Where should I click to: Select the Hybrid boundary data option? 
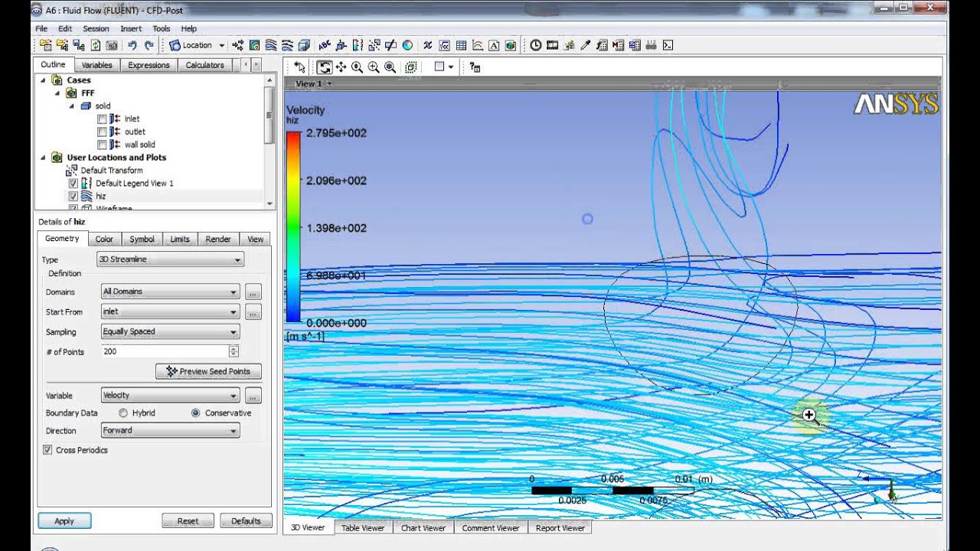pyautogui.click(x=123, y=412)
